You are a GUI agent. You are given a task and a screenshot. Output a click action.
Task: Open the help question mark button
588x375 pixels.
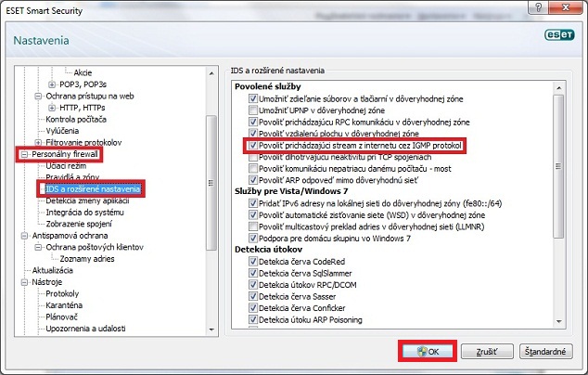539,7
